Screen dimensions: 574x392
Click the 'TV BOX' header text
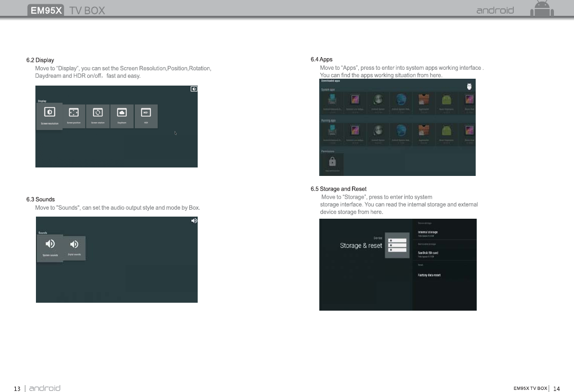[87, 11]
